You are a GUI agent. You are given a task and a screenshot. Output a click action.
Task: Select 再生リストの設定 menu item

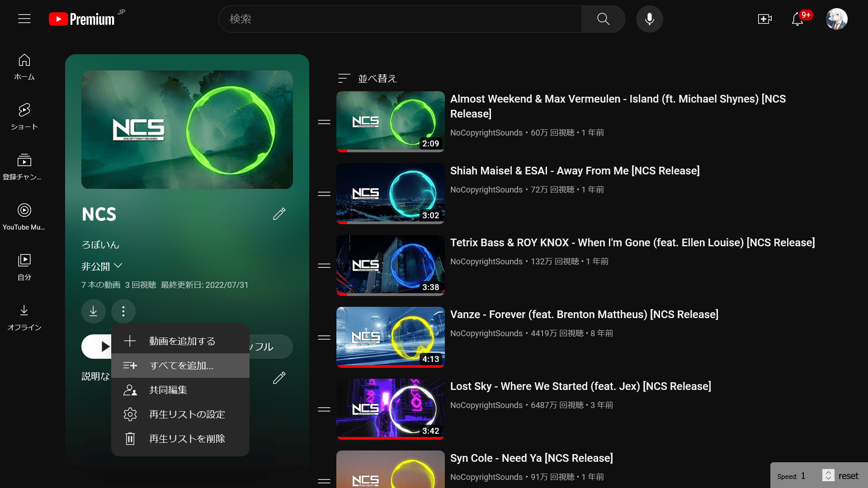[180, 414]
